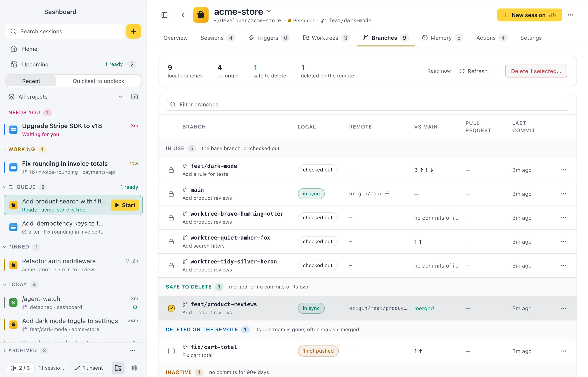Open the Actions tab
This screenshot has width=588, height=377.
[491, 38]
